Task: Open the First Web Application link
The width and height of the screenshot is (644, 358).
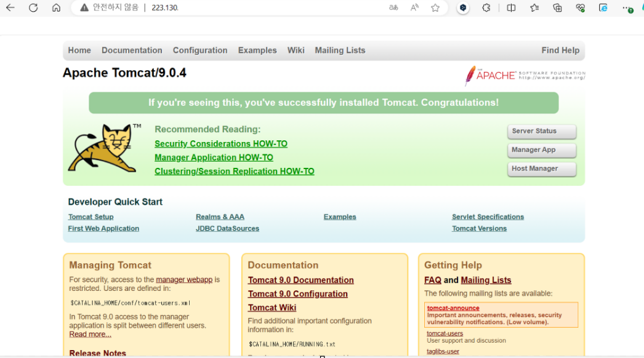Action: (x=103, y=228)
